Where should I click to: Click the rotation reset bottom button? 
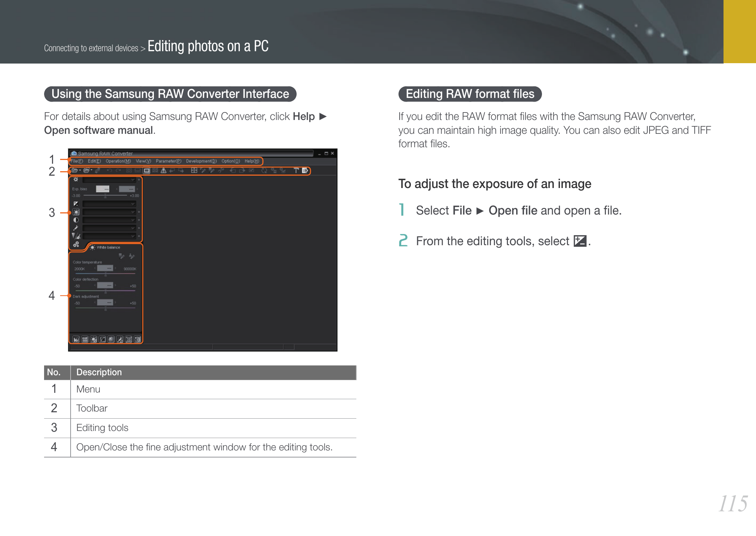pos(137,339)
